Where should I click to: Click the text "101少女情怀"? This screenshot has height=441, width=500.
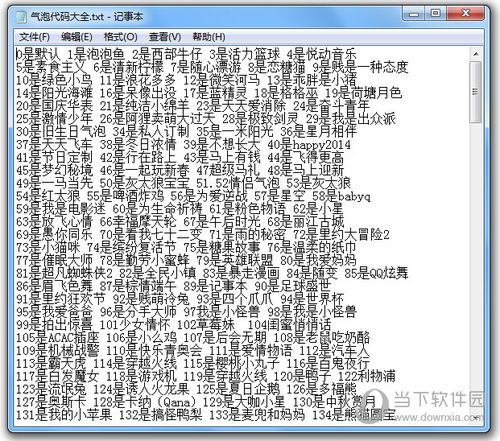point(135,325)
